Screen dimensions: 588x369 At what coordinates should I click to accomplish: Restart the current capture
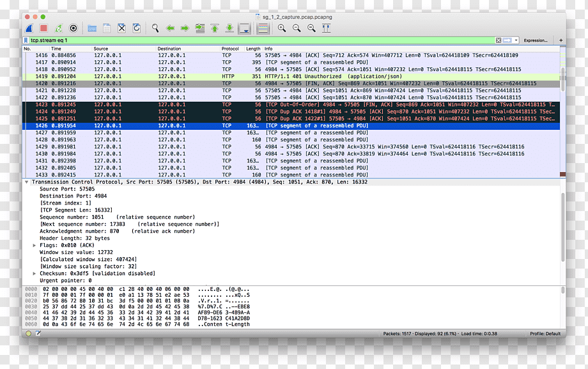(59, 28)
